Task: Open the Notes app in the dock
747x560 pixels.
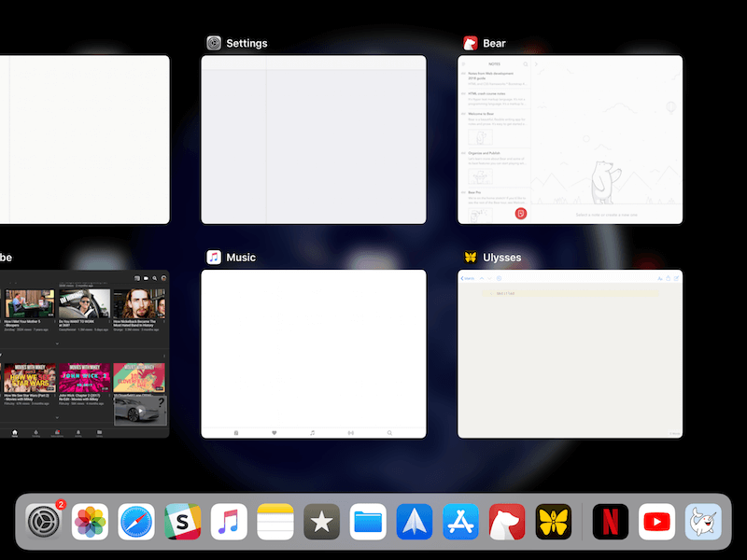Action: pyautogui.click(x=275, y=523)
